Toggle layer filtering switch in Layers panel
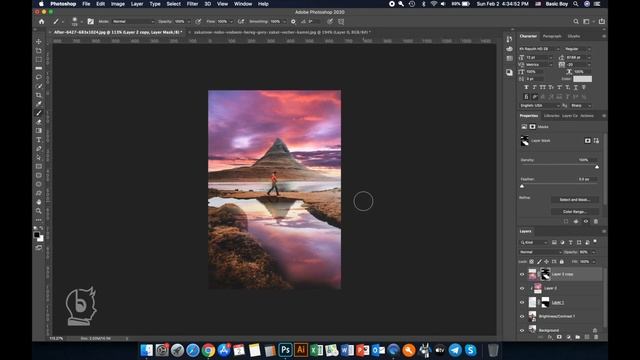The image size is (640, 360). pyautogui.click(x=595, y=242)
